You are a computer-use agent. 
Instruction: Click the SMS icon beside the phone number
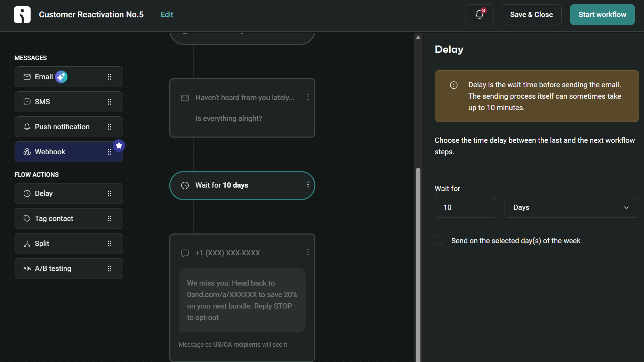[185, 253]
